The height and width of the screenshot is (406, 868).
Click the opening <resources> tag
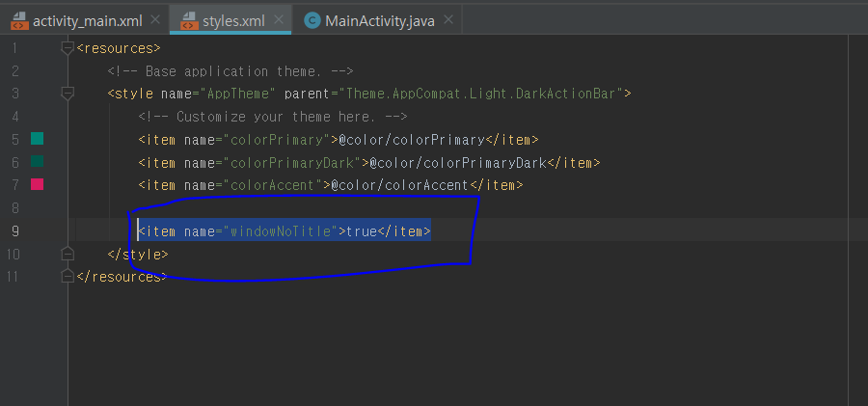pyautogui.click(x=119, y=48)
